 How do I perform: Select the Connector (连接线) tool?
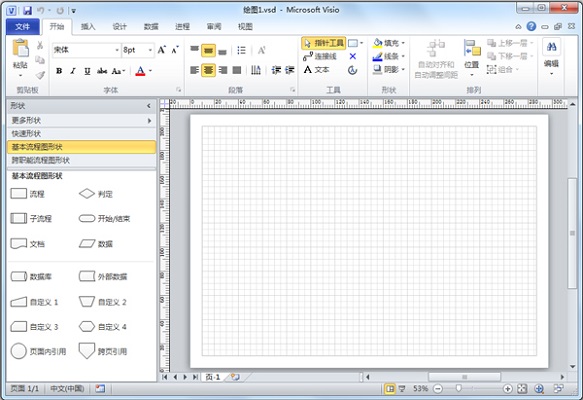[320, 56]
